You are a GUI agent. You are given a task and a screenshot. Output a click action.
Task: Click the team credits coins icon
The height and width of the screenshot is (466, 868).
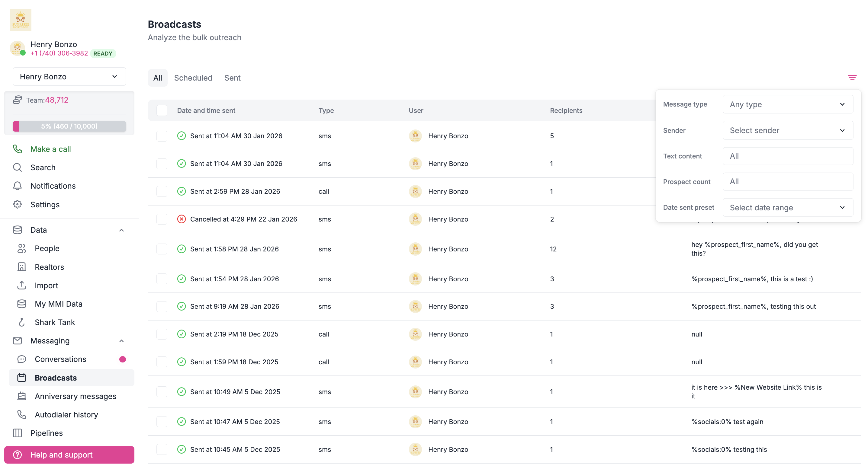tap(17, 100)
